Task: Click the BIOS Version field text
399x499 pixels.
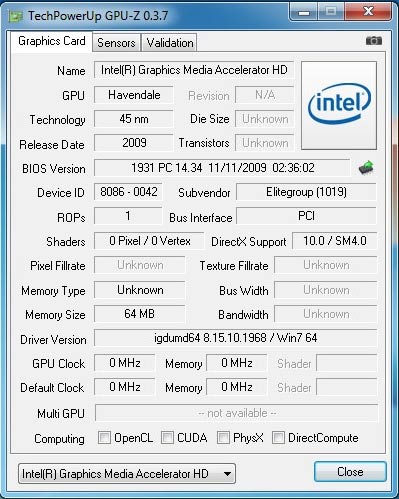Action: tap(222, 168)
